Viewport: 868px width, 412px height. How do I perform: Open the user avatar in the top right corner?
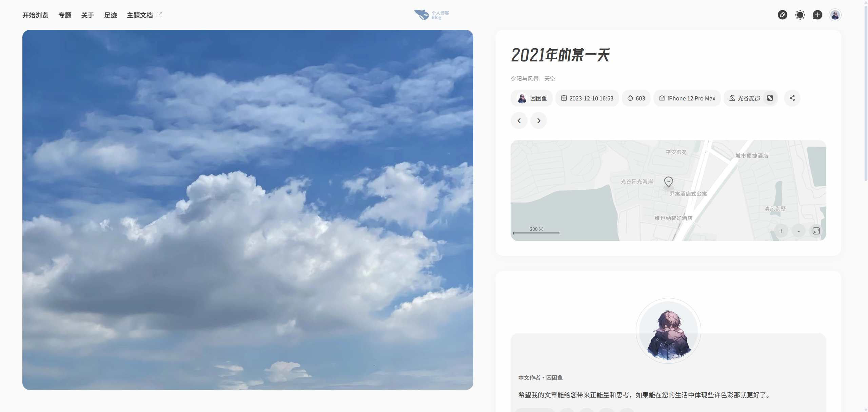(x=835, y=15)
